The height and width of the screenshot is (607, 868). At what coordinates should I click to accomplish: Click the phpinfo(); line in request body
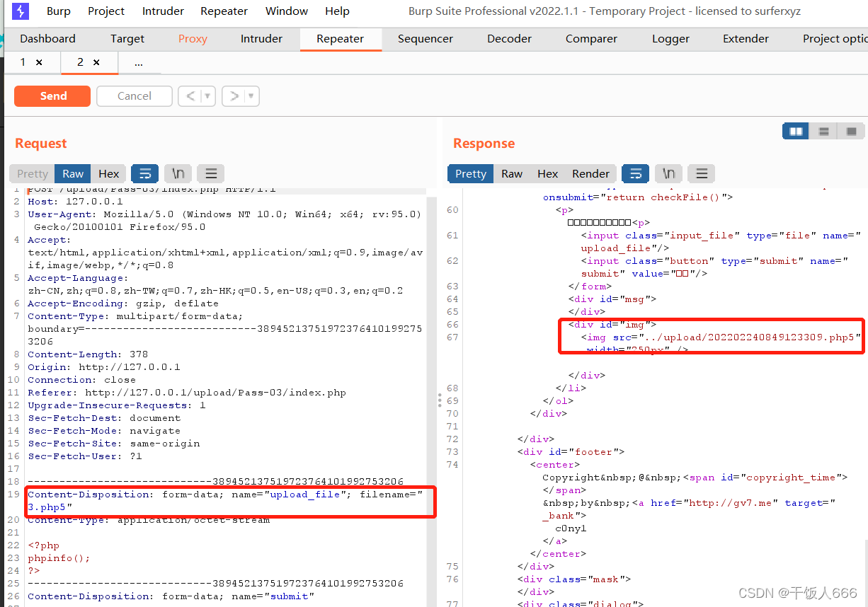pos(59,558)
